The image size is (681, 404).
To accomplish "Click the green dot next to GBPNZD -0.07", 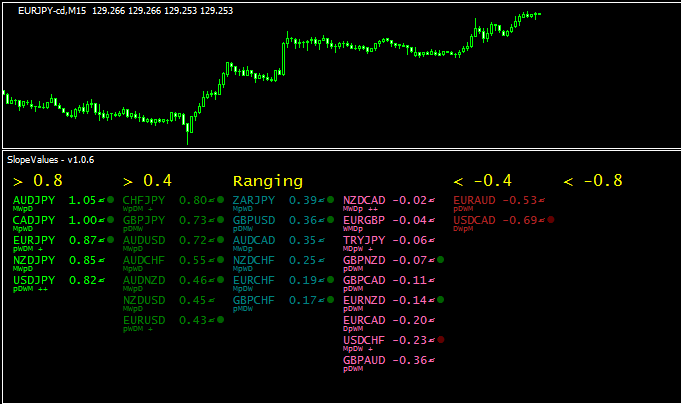I will tap(441, 260).
